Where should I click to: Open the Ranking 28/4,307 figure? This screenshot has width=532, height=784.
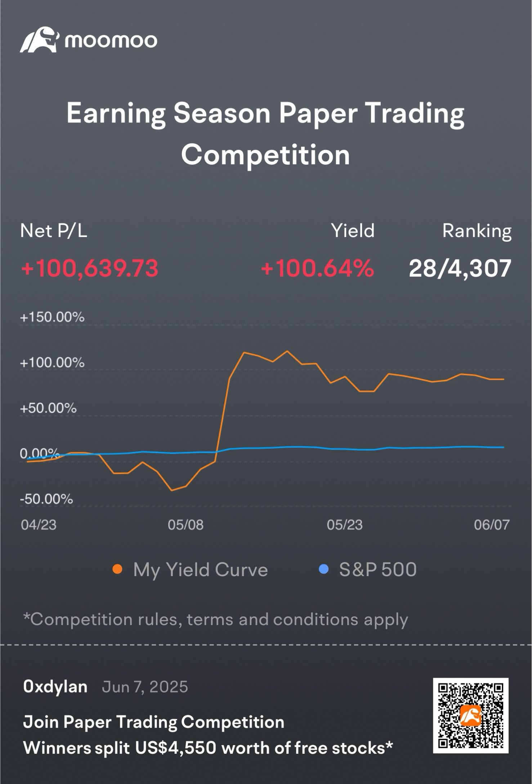460,268
